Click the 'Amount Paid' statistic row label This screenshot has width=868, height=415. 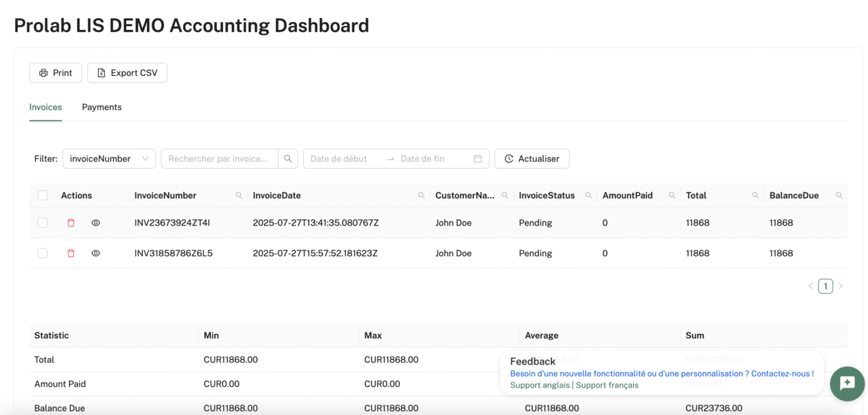click(60, 384)
